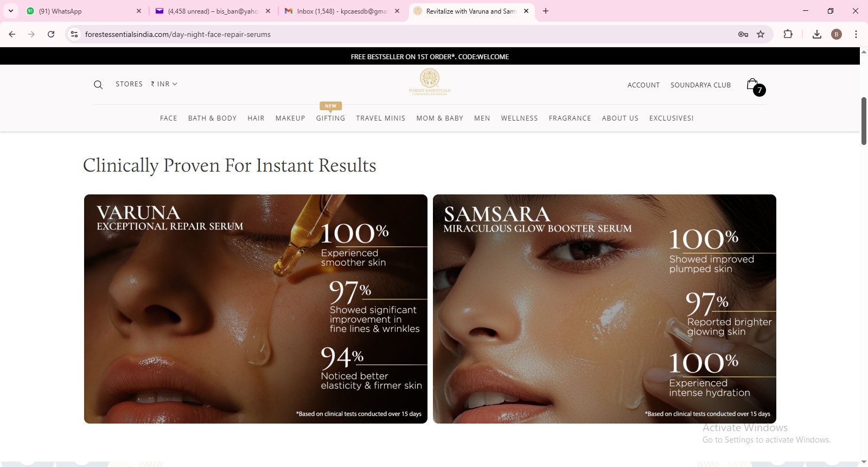Expand the INR currency dropdown
Image resolution: width=868 pixels, height=467 pixels.
pyautogui.click(x=164, y=84)
